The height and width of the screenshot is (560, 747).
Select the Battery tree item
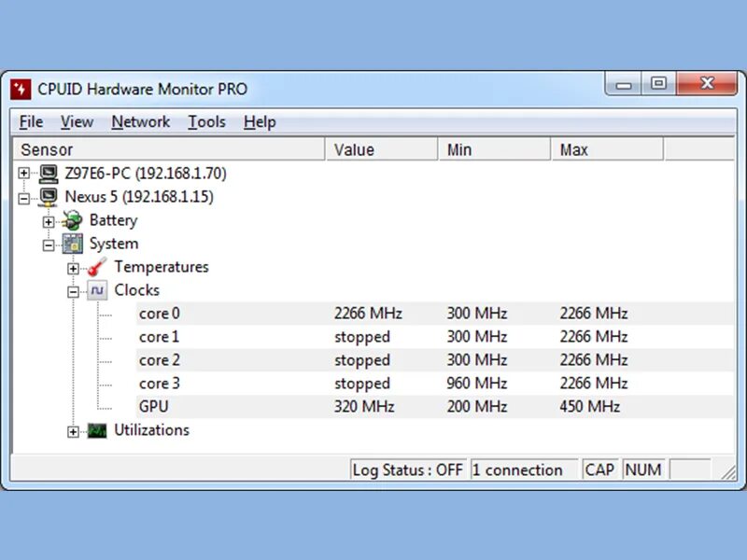click(113, 220)
